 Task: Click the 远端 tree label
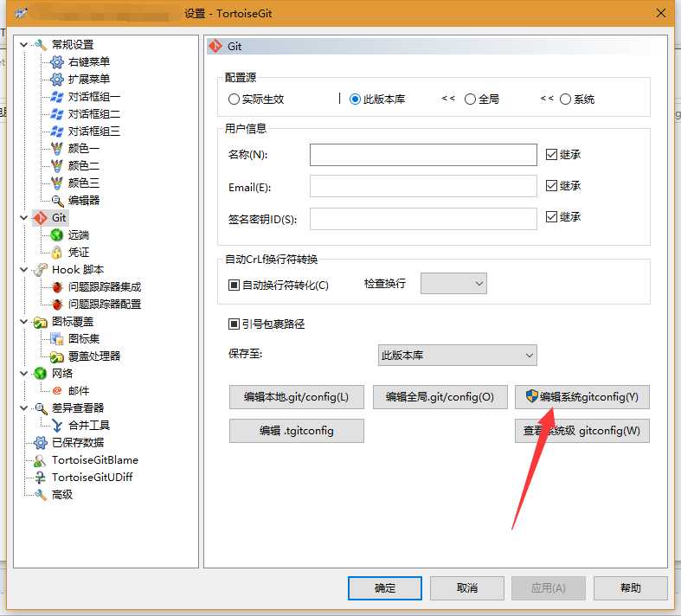(79, 235)
